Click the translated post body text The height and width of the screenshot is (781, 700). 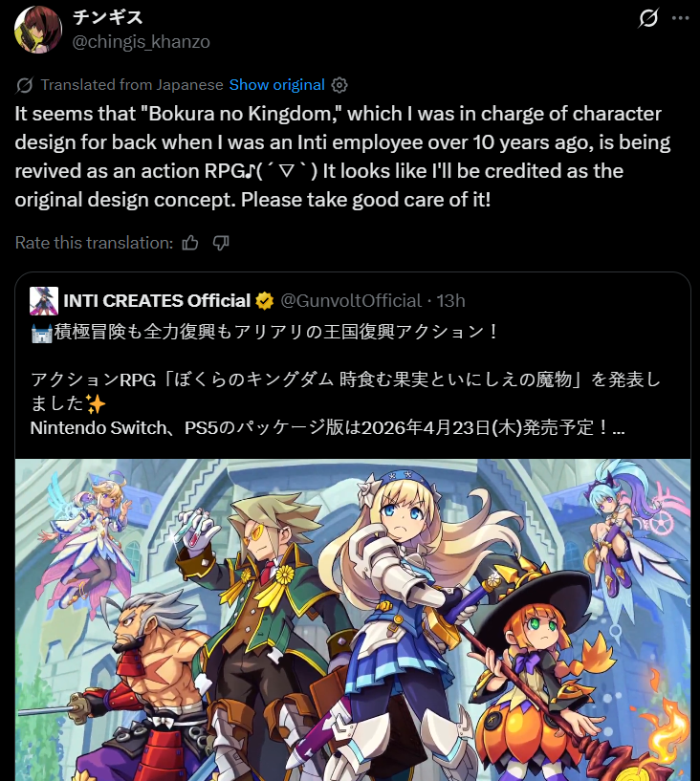pos(342,157)
